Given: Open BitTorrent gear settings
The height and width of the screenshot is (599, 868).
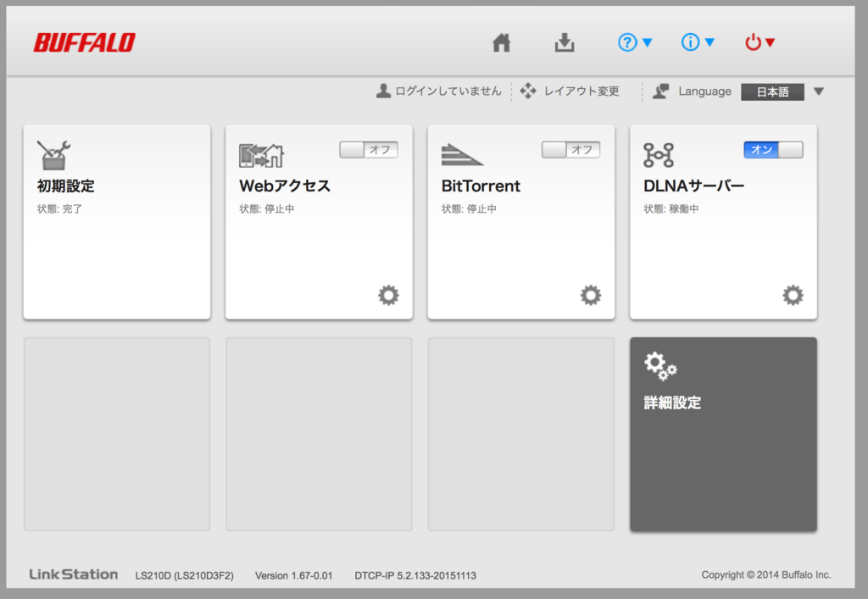Looking at the screenshot, I should 591,296.
